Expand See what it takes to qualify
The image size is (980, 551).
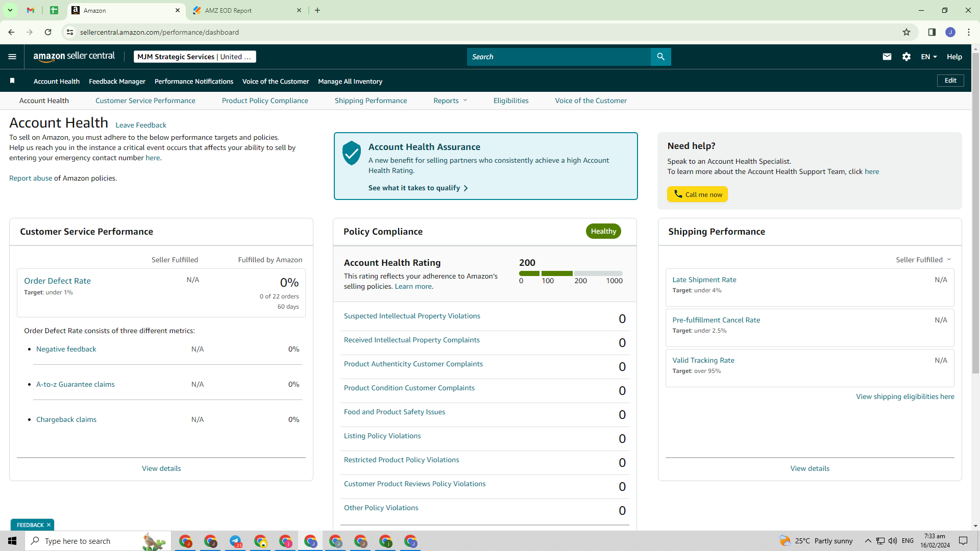click(x=418, y=188)
